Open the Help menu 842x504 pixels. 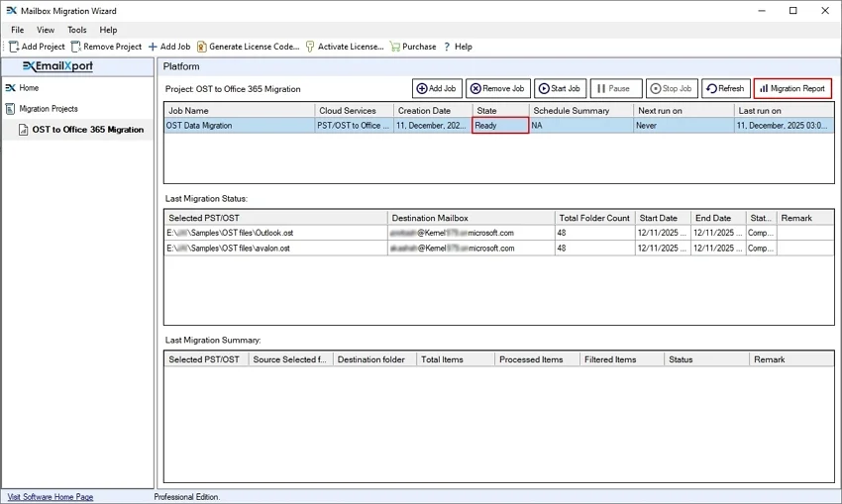click(x=108, y=30)
